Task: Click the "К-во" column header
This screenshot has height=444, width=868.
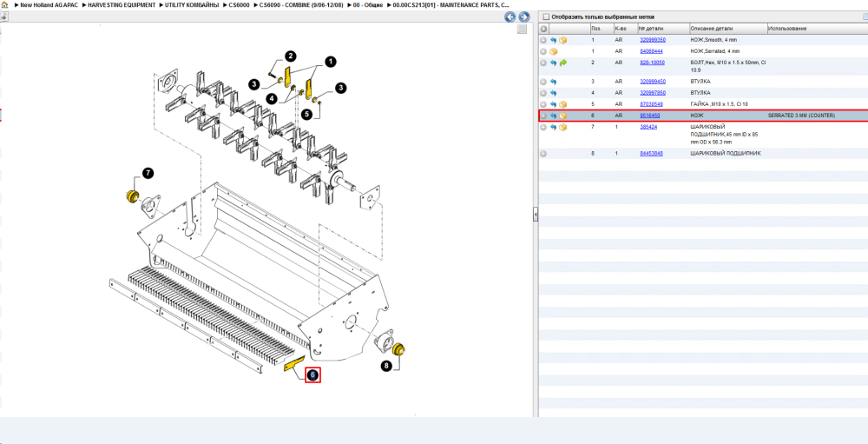Action: click(621, 29)
